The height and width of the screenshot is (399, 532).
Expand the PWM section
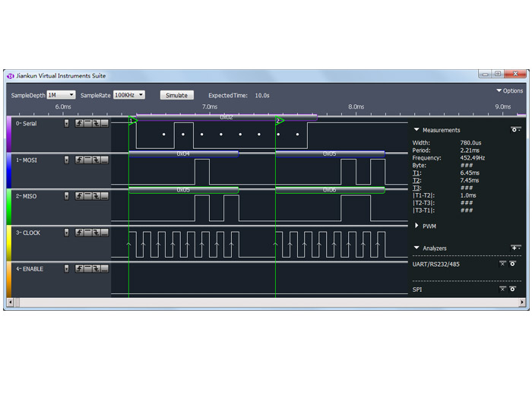click(416, 226)
